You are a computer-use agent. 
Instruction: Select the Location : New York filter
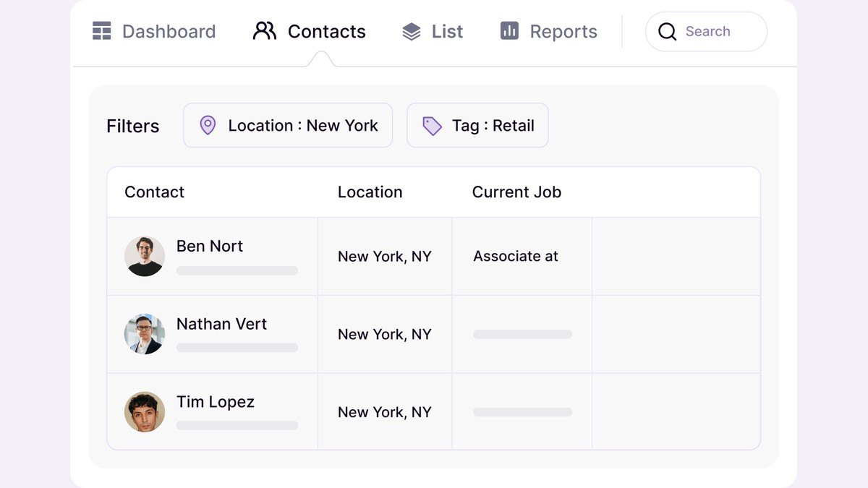point(288,125)
